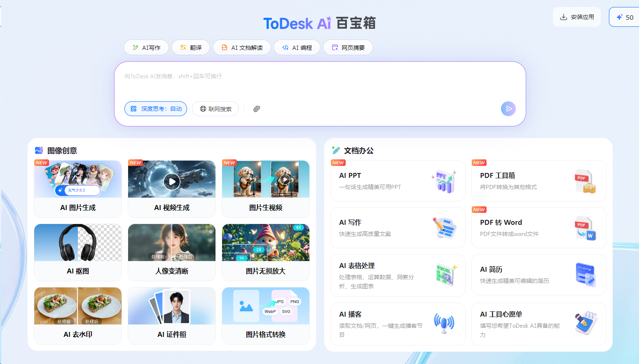Screen dimensions: 639x364
Task: Click the 文档办公 section pen icon
Action: click(336, 150)
